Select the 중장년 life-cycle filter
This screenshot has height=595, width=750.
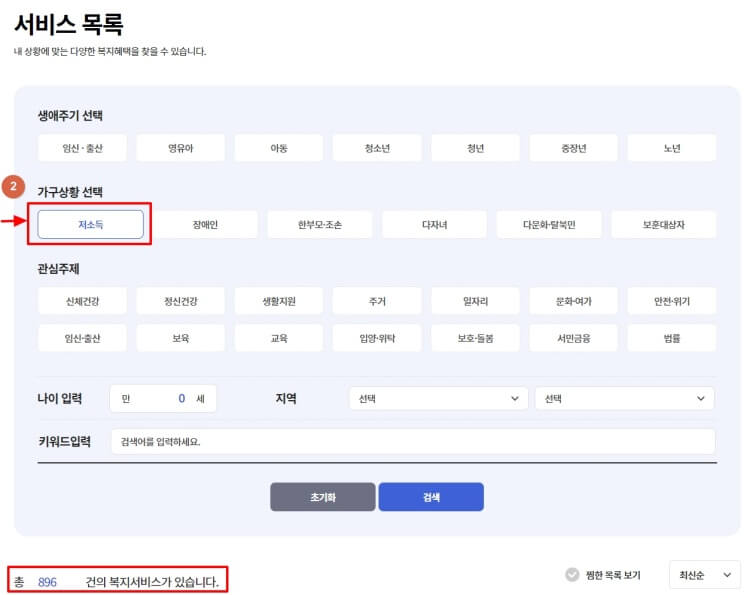pos(574,148)
